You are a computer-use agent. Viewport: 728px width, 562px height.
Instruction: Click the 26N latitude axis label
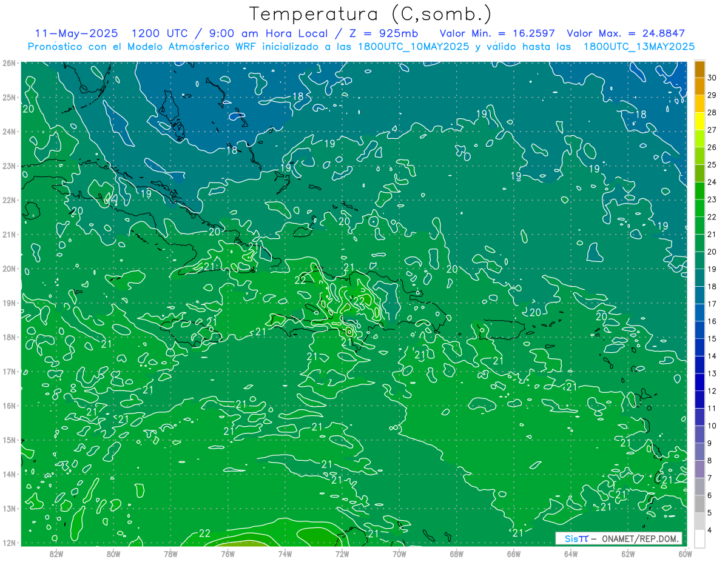tap(8, 63)
